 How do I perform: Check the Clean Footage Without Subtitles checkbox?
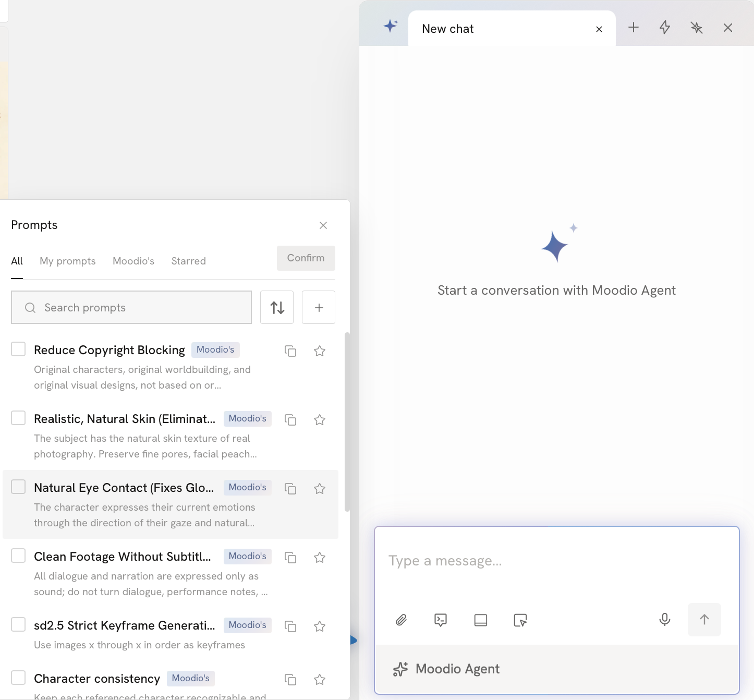point(18,556)
